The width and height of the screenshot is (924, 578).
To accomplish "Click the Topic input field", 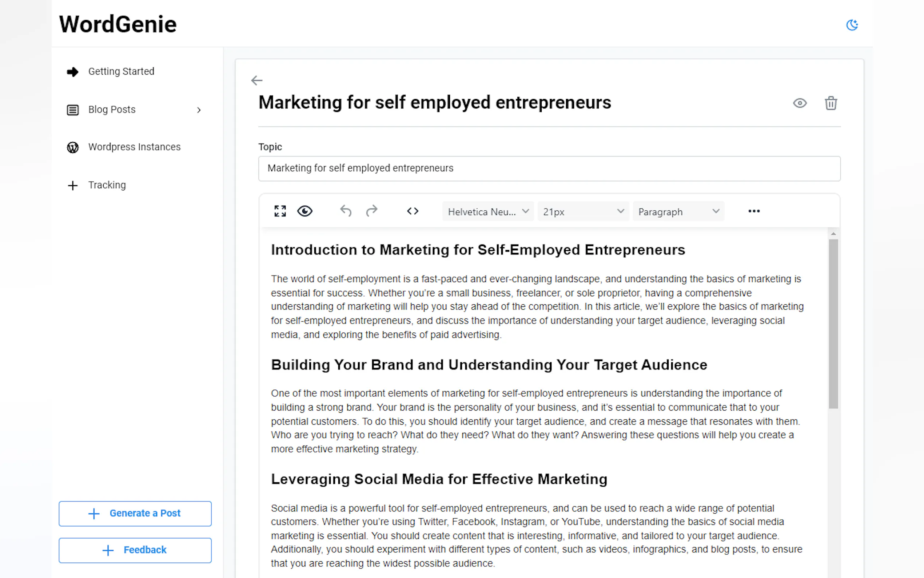I will click(x=549, y=168).
